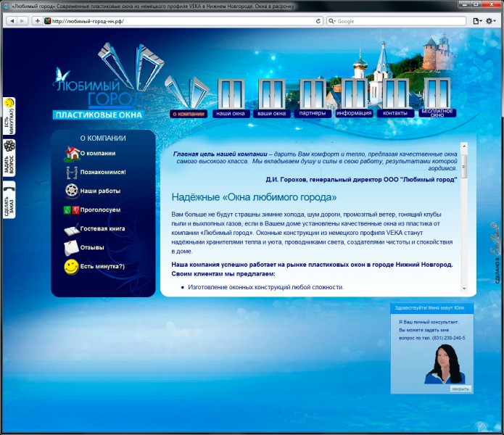This screenshot has height=435, width=504.
Task: Open the 'о компании' menu tab
Action: (189, 114)
